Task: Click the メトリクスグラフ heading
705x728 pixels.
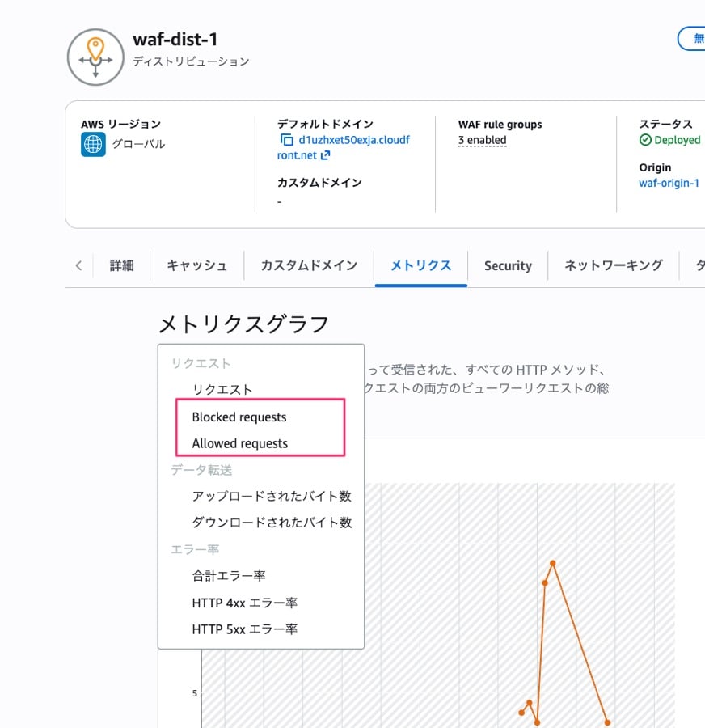Action: pos(243,324)
